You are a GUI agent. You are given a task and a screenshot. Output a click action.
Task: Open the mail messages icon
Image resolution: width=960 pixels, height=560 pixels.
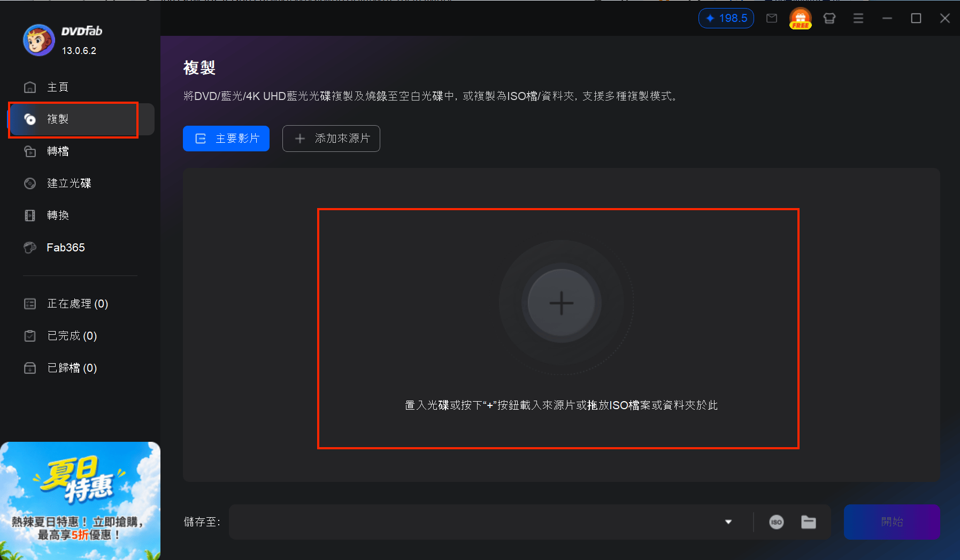pos(772,18)
